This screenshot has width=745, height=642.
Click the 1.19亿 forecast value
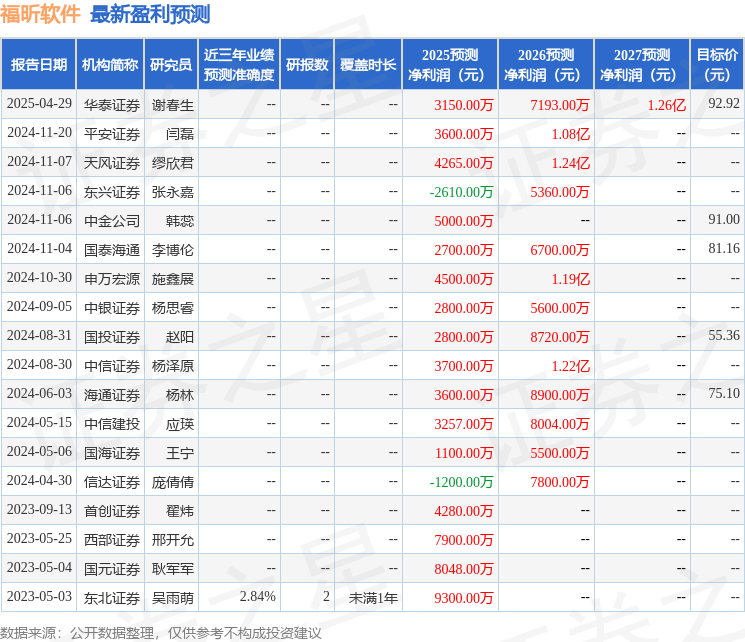pos(571,279)
